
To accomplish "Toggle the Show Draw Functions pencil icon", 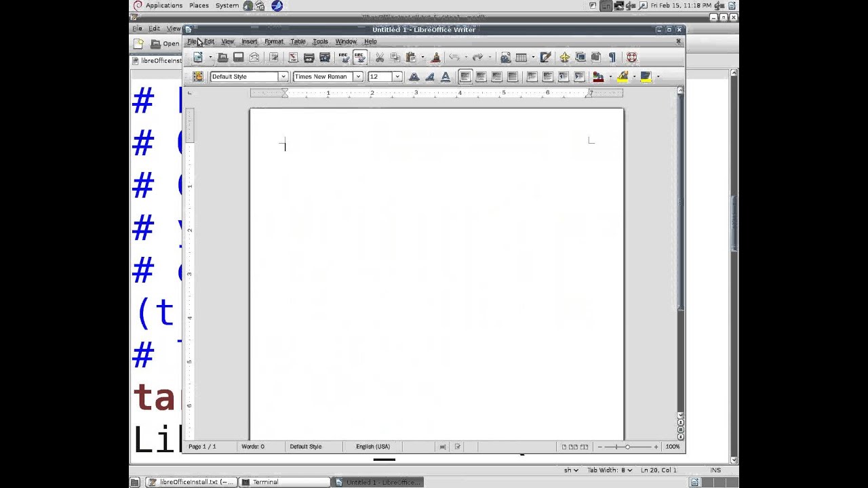I will tap(546, 57).
